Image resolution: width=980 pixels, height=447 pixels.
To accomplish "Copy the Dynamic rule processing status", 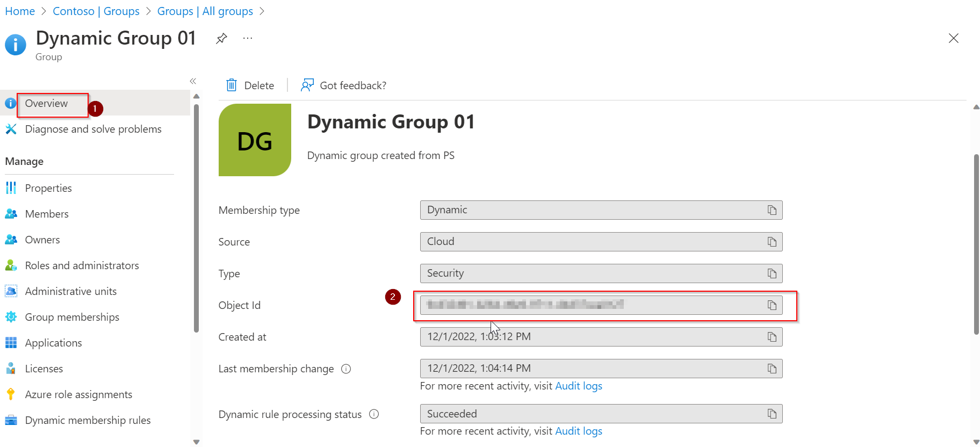I will (x=772, y=414).
